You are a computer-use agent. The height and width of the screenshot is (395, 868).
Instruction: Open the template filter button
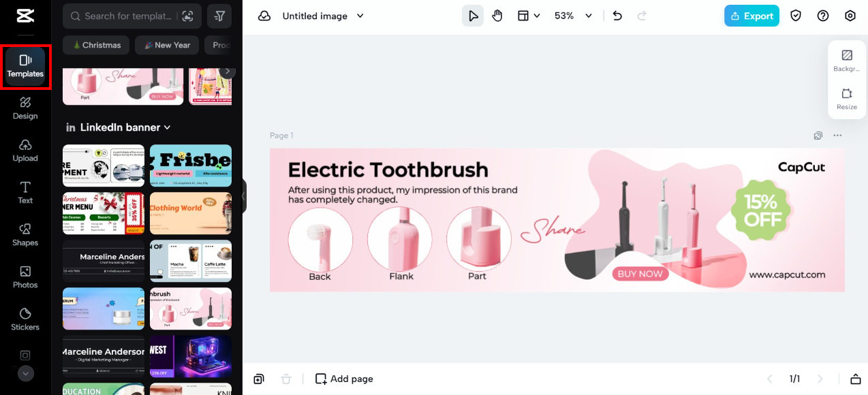[x=219, y=16]
